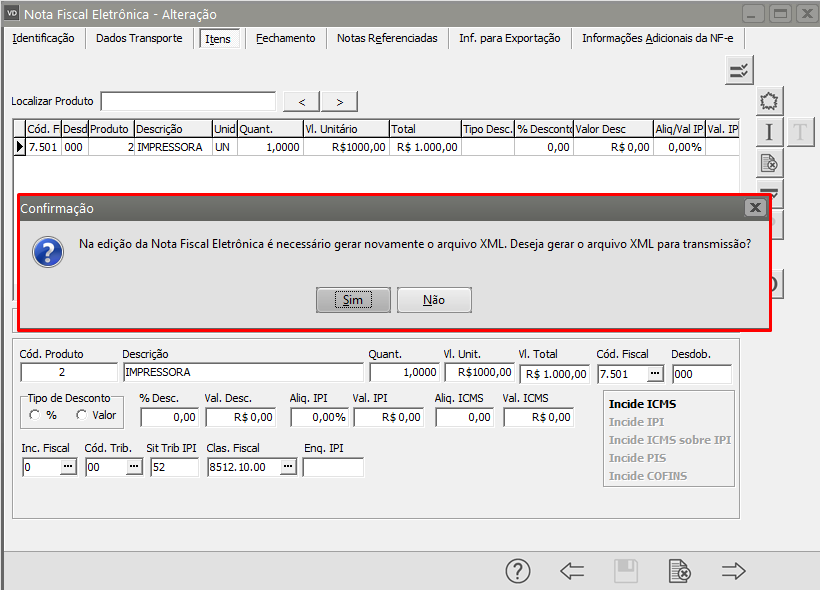Click Não to skip XML generation
This screenshot has width=820, height=590.
(434, 300)
